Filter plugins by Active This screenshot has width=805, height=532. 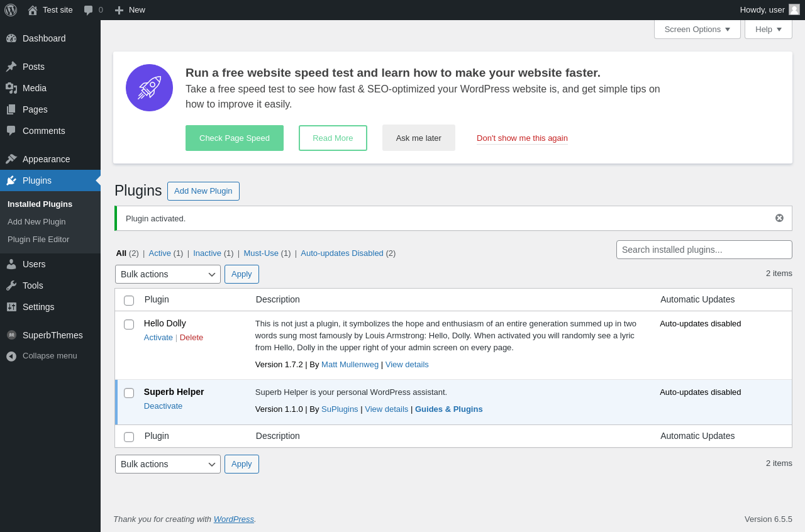pos(160,253)
